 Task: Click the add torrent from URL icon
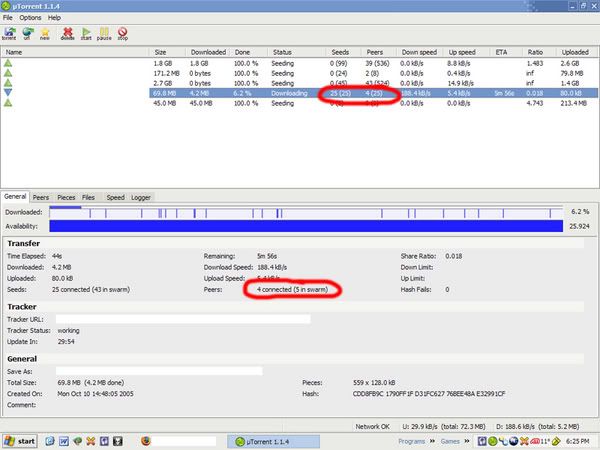[x=27, y=33]
